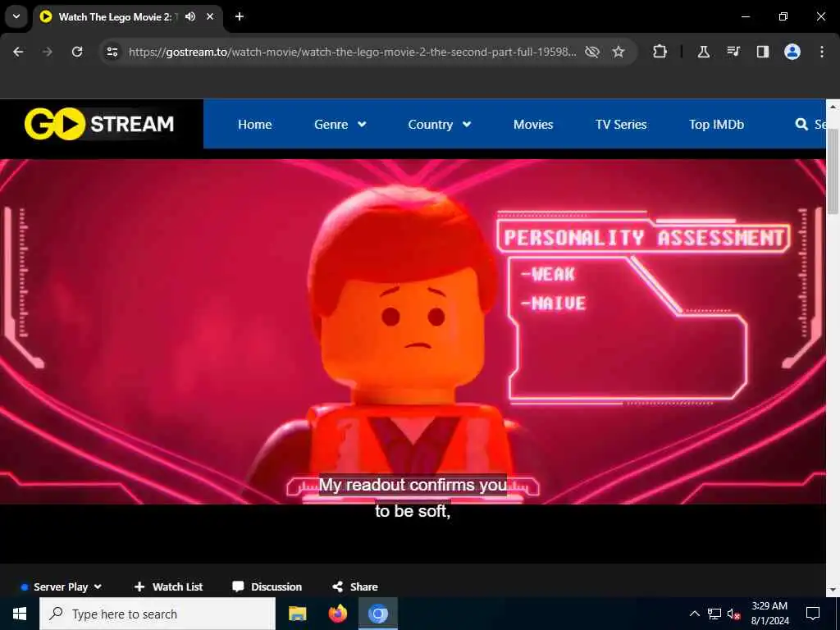Open the Windows Start menu

point(20,614)
